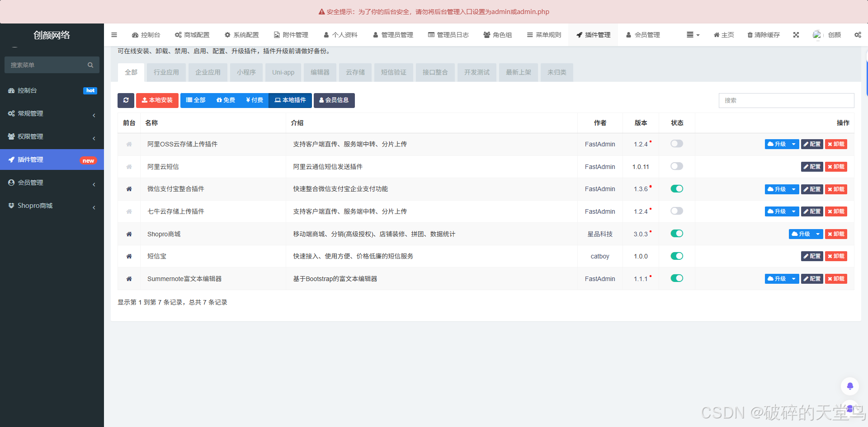Click 清除缓存 to clear cache
The width and height of the screenshot is (868, 427).
pos(764,35)
